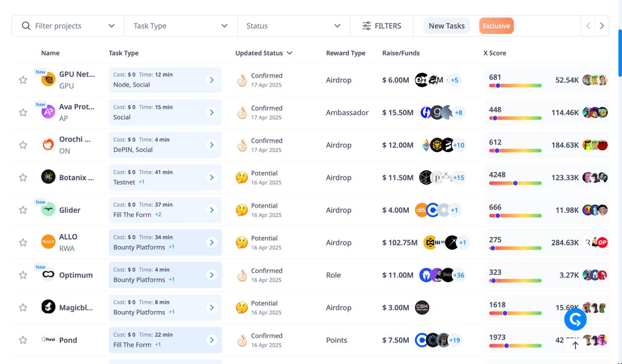Mark ALLO as favorite with star

(x=23, y=243)
